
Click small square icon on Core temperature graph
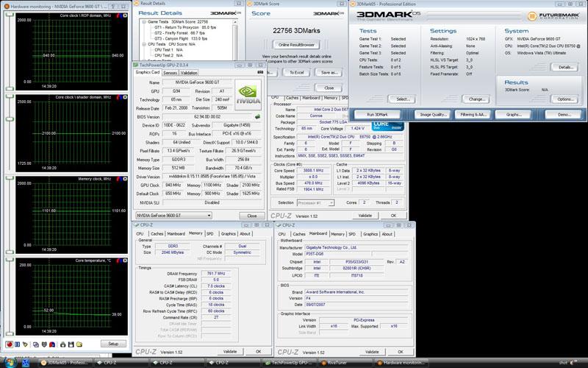[x=125, y=261]
